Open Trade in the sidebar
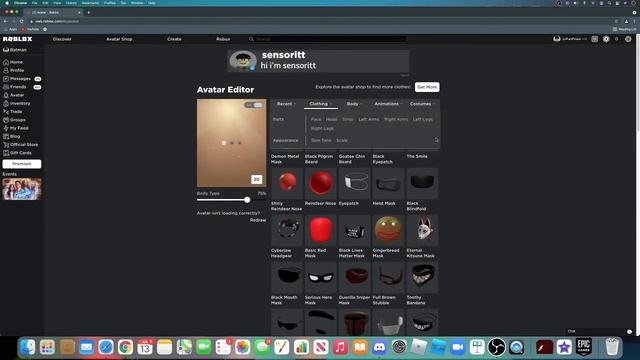The image size is (640, 360). coord(13,111)
